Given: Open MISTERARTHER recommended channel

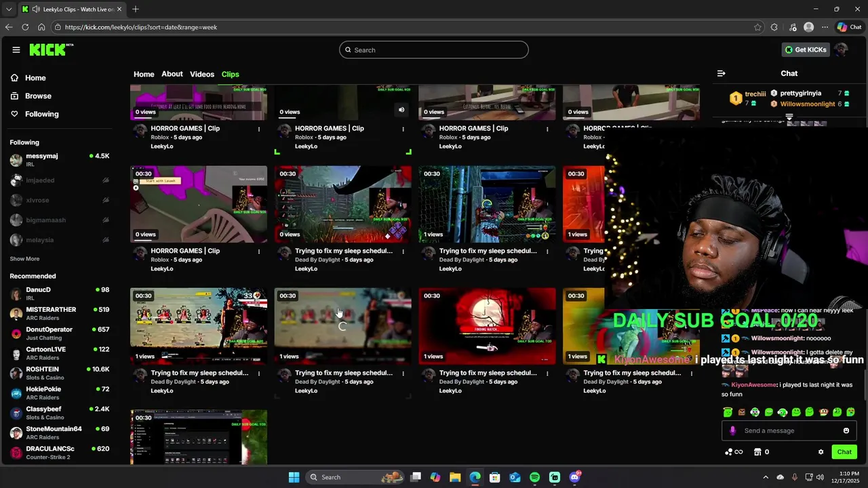Looking at the screenshot, I should 60,314.
